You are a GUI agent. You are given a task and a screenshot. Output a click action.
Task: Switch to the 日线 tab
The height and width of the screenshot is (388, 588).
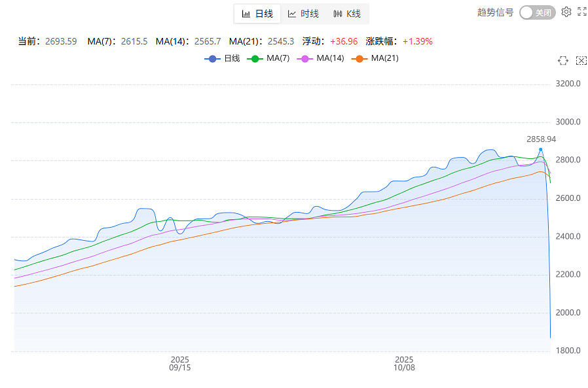click(257, 14)
